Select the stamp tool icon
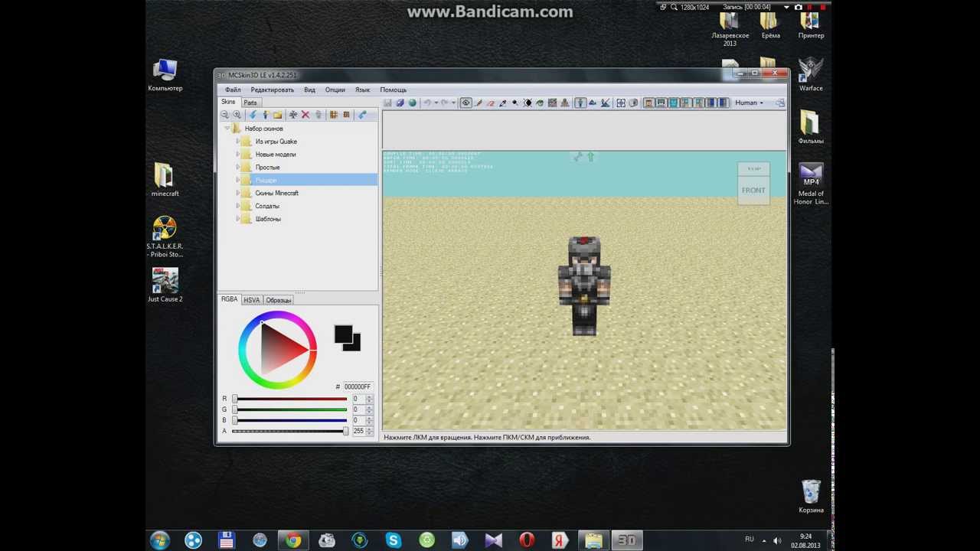Screen dimensions: 980x551 click(564, 103)
